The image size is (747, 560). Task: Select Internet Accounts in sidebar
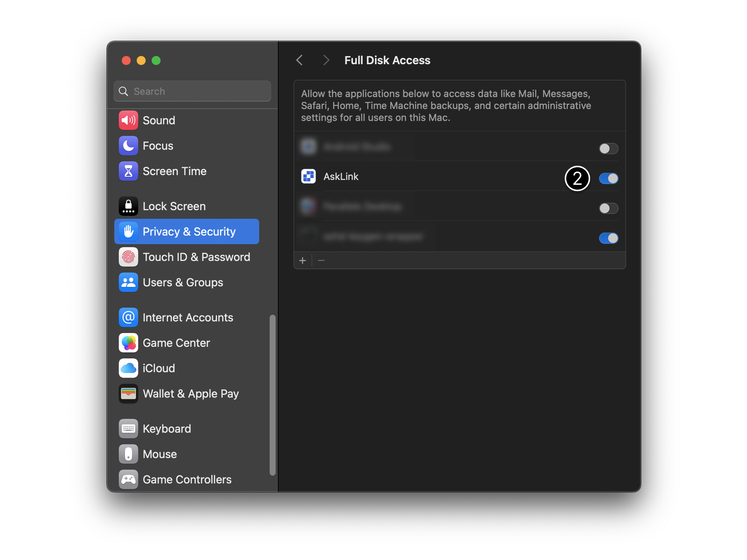(187, 317)
